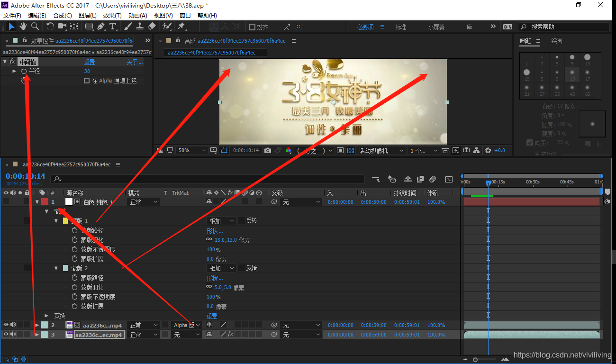Screen dimensions: 616x364
Task: Select the Hand tool
Action: coord(23,27)
